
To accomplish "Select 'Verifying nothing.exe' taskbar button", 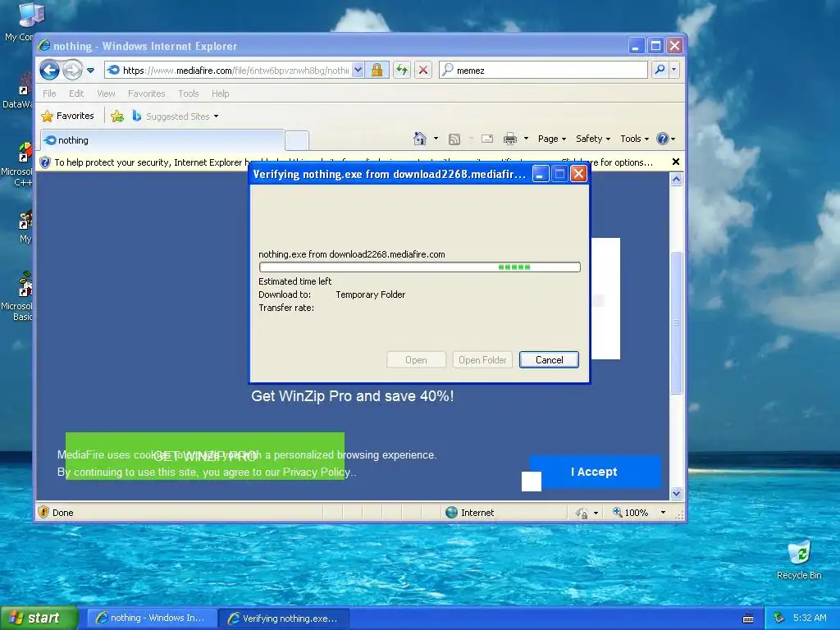I will tap(285, 619).
